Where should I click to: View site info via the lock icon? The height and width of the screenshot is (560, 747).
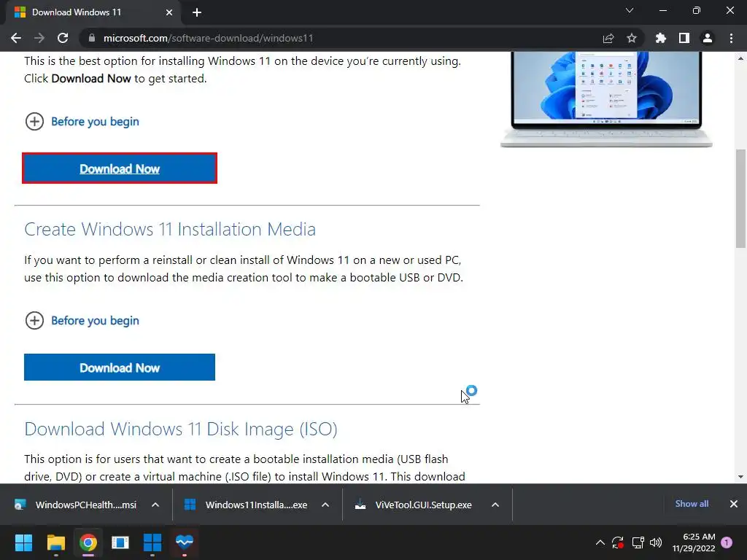tap(91, 38)
